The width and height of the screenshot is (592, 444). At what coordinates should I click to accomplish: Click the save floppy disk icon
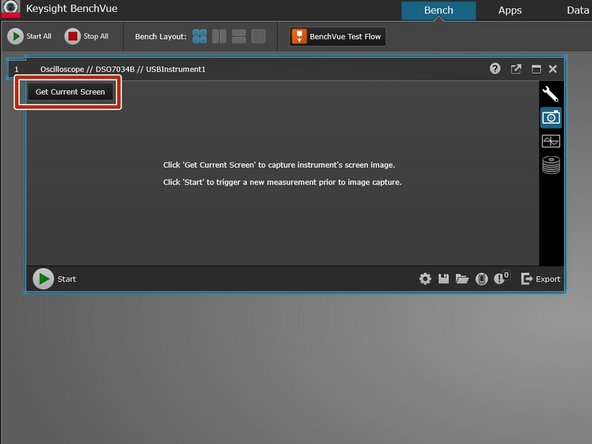(444, 279)
